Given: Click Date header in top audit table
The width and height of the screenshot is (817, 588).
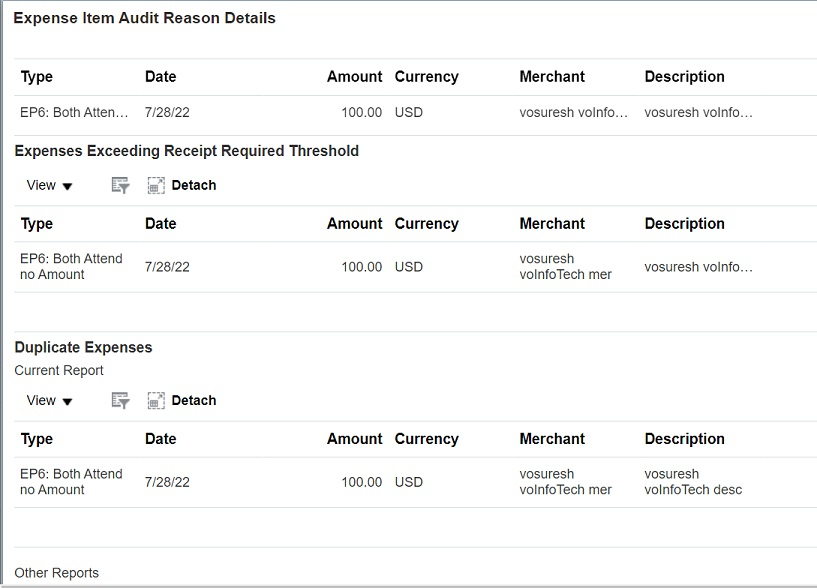Looking at the screenshot, I should [x=160, y=77].
